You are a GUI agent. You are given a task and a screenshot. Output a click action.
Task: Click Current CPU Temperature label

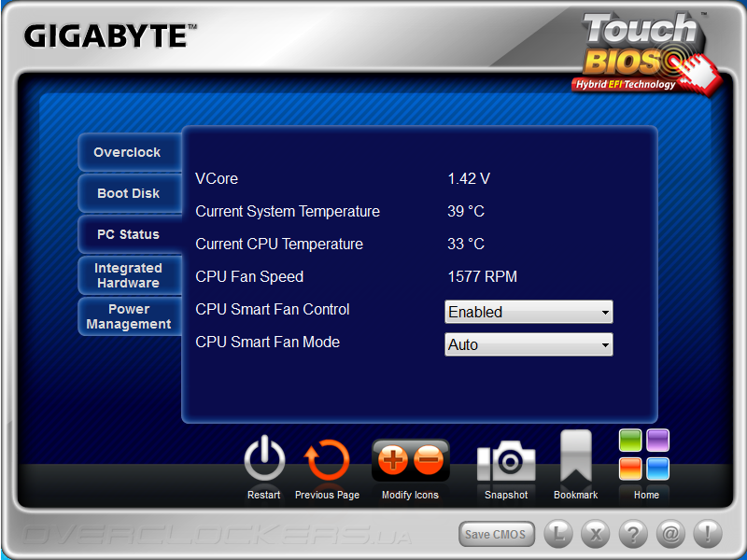click(279, 244)
